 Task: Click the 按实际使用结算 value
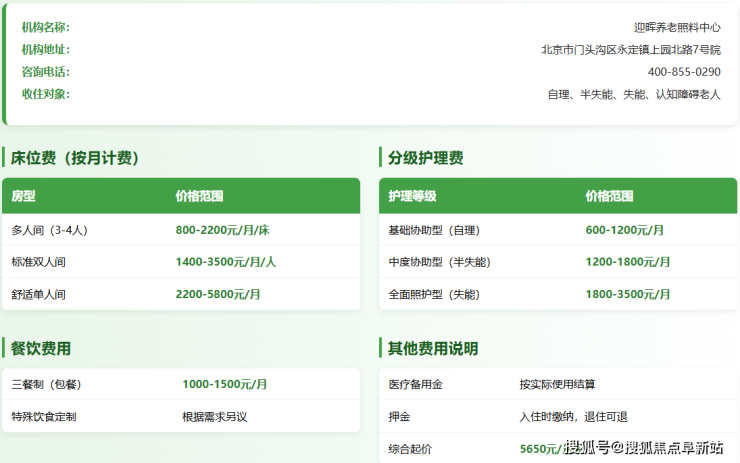[557, 385]
